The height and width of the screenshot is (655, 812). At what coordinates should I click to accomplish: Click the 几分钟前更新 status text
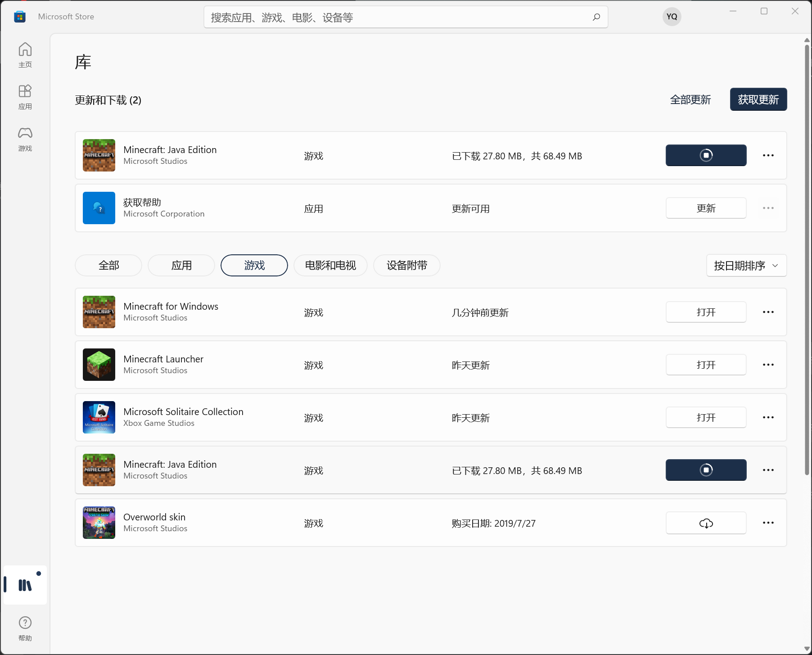[x=480, y=312]
